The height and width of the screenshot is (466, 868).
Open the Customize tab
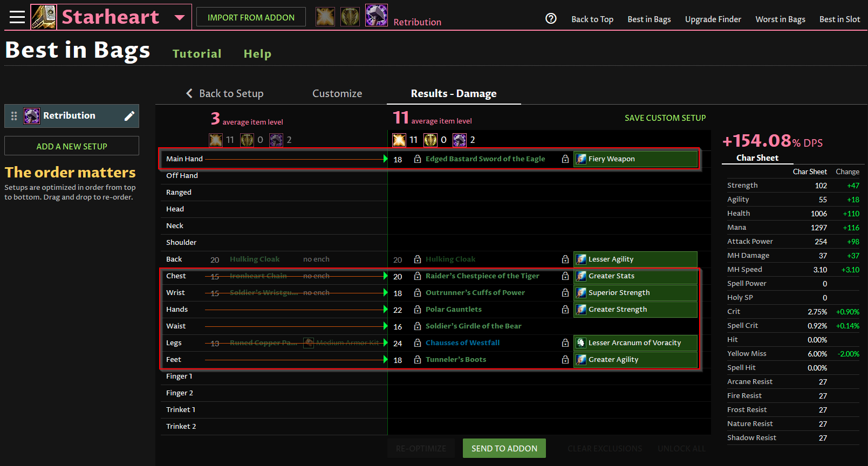coord(337,94)
